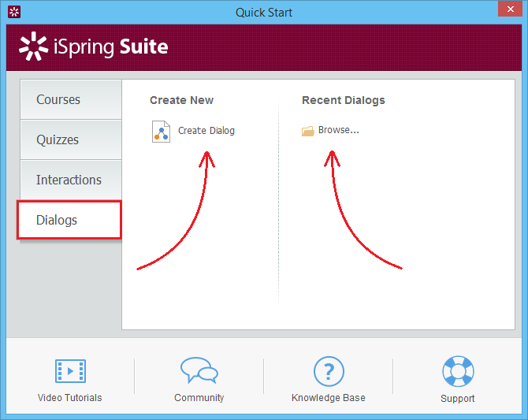Switch to the Quizzes tab

tap(71, 139)
